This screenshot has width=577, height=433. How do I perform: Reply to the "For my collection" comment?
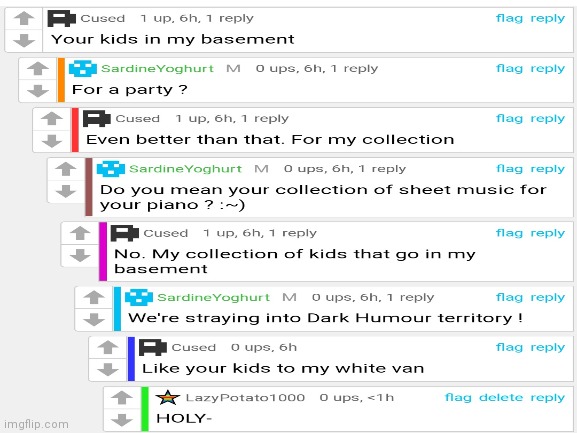click(x=548, y=119)
